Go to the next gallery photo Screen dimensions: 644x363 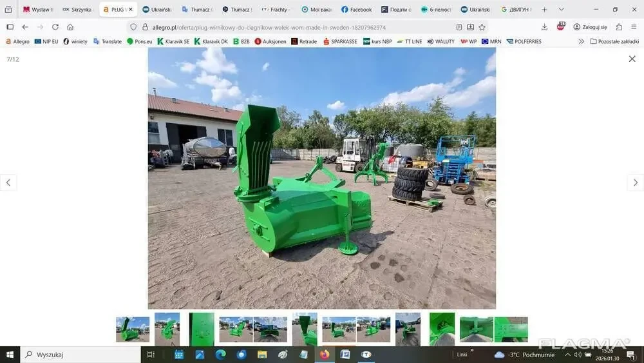[x=635, y=182]
